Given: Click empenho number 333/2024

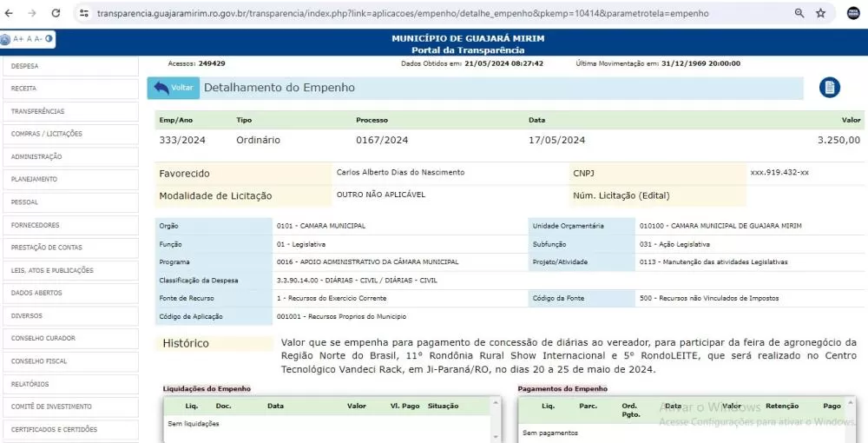Looking at the screenshot, I should (182, 140).
